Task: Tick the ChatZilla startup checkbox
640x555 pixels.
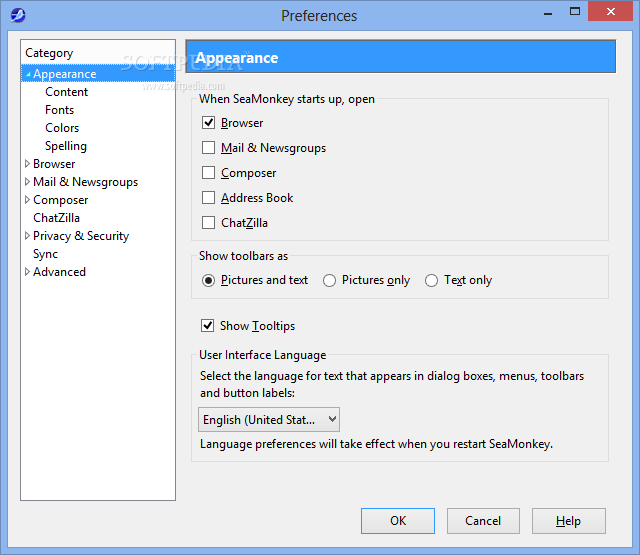Action: (208, 223)
